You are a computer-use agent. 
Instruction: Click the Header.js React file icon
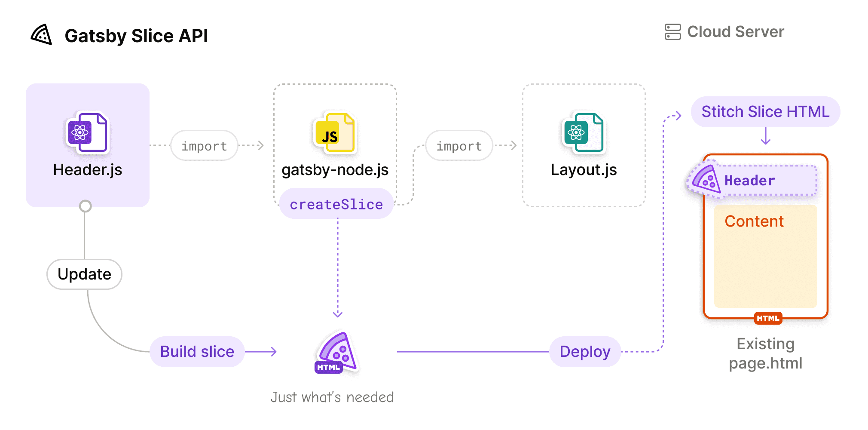pyautogui.click(x=87, y=132)
